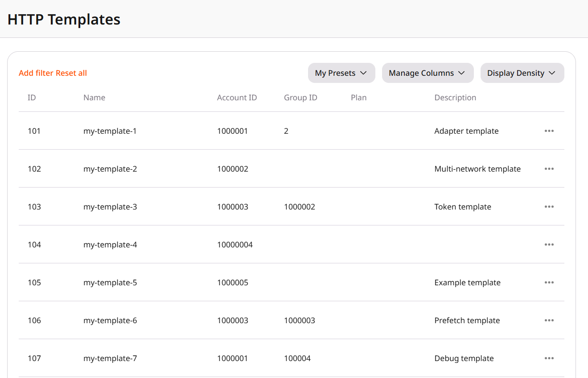Open the three-dot menu for my-template-4
This screenshot has height=378, width=588.
(549, 244)
